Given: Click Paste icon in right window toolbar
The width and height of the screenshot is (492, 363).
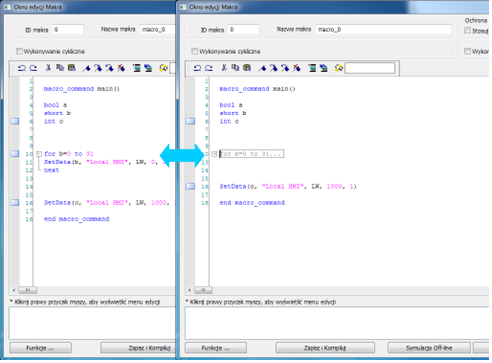Looking at the screenshot, I should coord(247,68).
